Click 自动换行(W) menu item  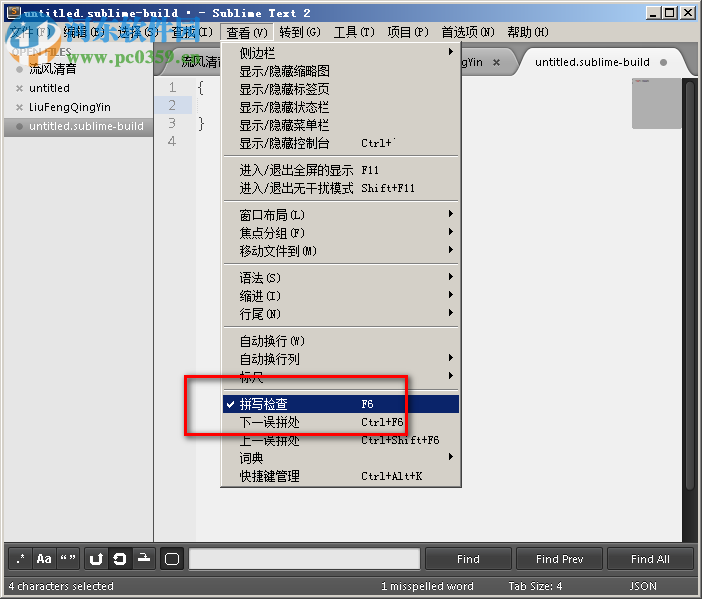pyautogui.click(x=341, y=341)
